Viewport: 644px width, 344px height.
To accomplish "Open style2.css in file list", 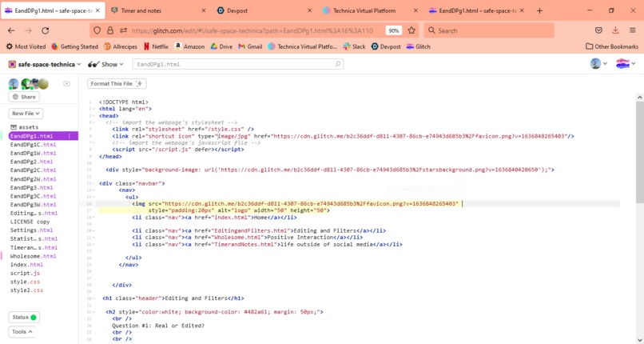I will click(26, 290).
